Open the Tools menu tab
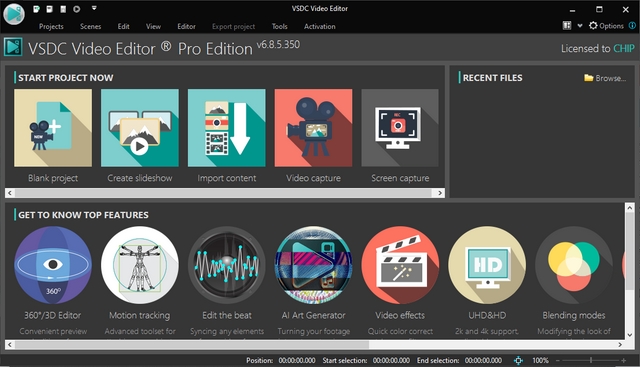 pos(280,27)
